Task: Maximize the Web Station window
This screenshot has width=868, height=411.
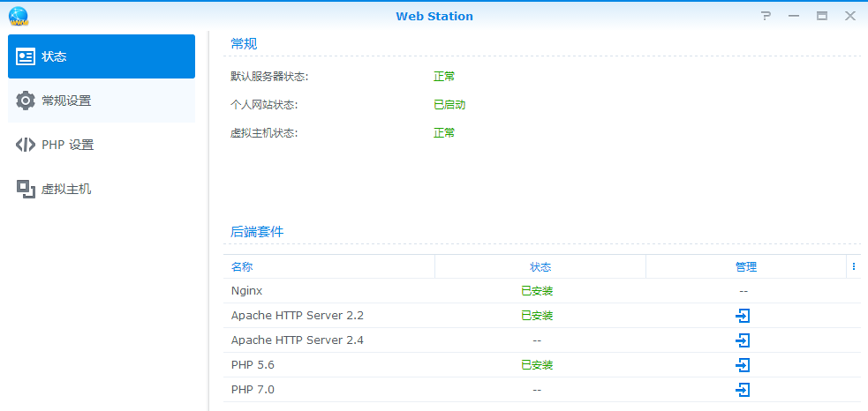Action: (x=821, y=16)
